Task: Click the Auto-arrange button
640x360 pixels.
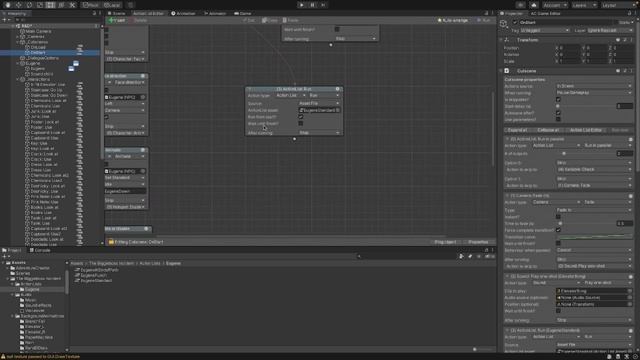Action: pos(453,20)
